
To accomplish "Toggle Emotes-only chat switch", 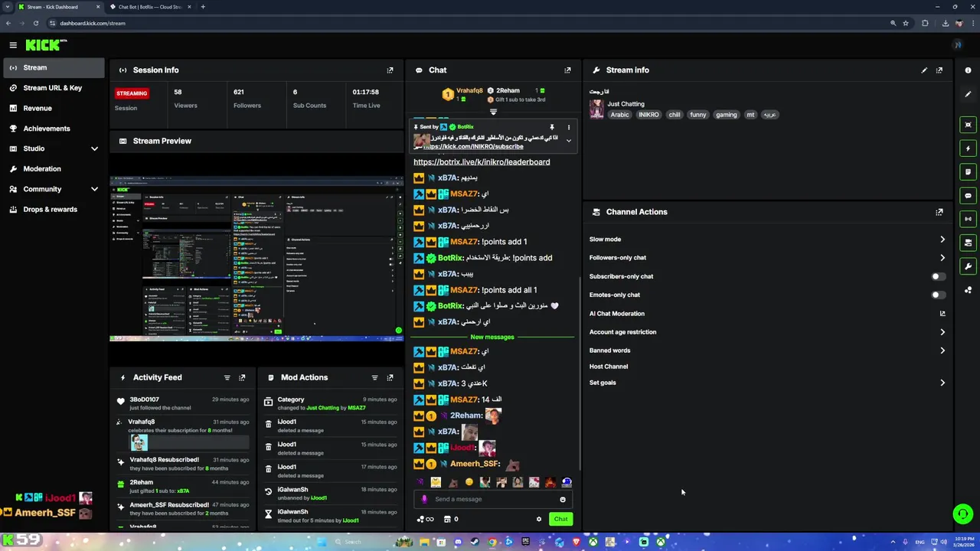I will point(938,295).
